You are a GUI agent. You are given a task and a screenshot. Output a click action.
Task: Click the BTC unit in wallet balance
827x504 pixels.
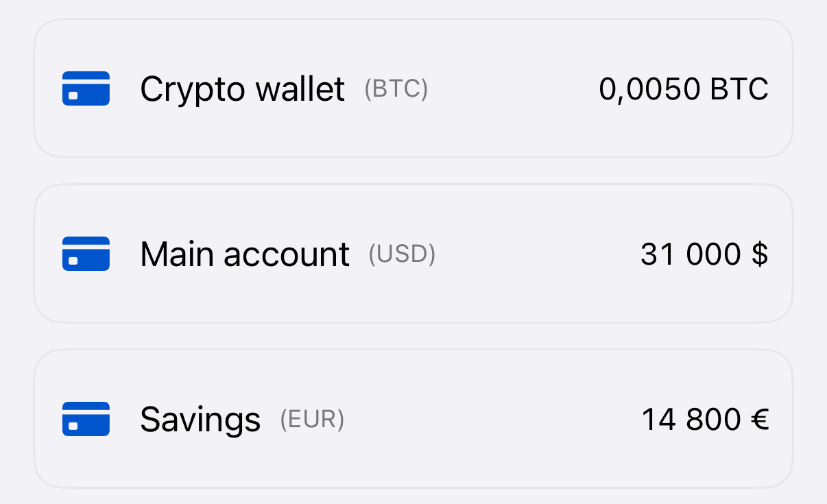(x=739, y=89)
